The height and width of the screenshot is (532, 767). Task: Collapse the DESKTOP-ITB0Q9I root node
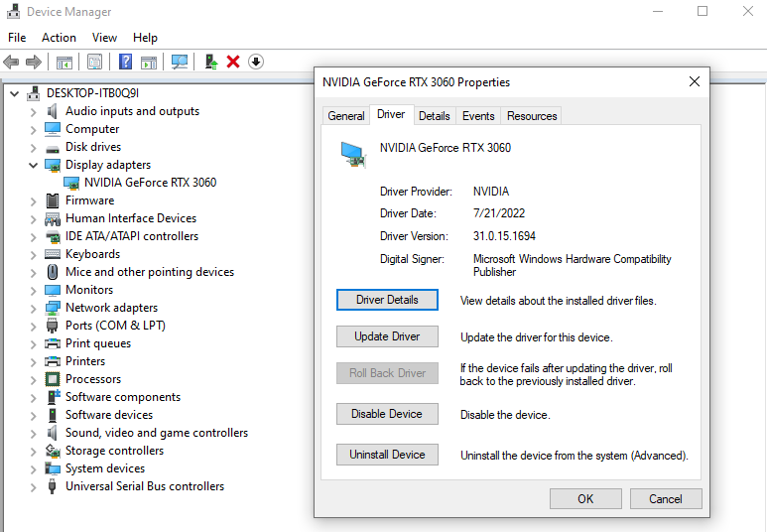pos(15,93)
